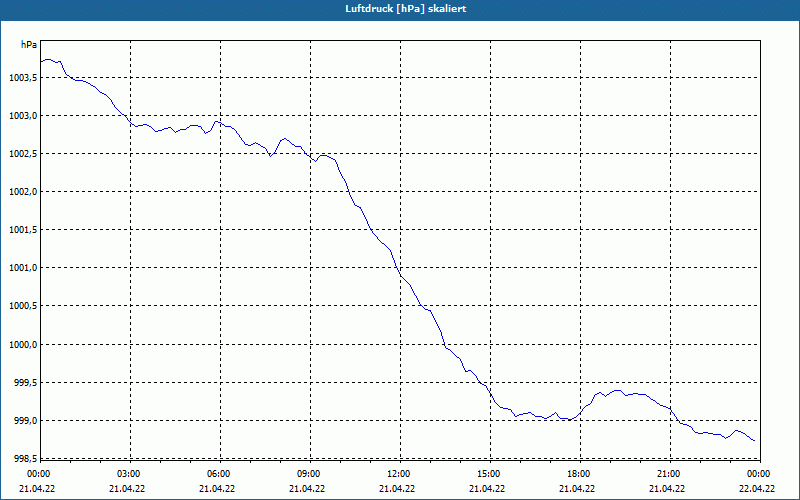Viewport: 800px width, 500px height.
Task: Click the pressure curve where it crosses 12:00
Action: point(401,276)
